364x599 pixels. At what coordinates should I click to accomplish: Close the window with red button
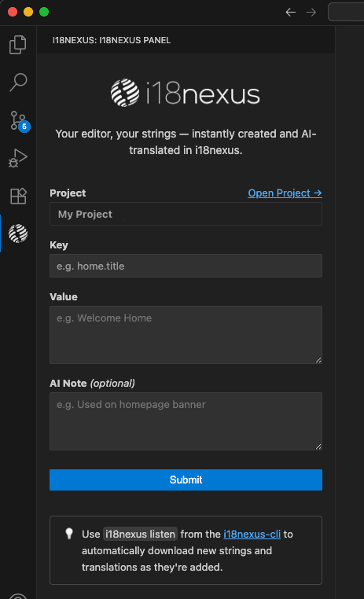(x=13, y=12)
